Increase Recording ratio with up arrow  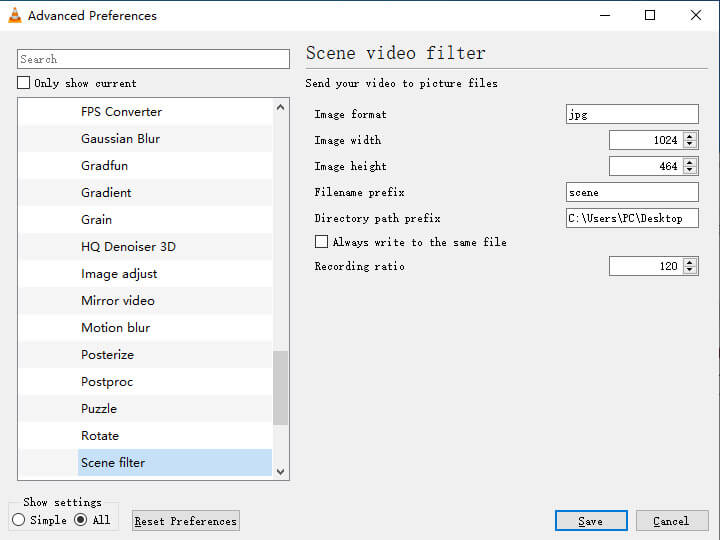(690, 262)
